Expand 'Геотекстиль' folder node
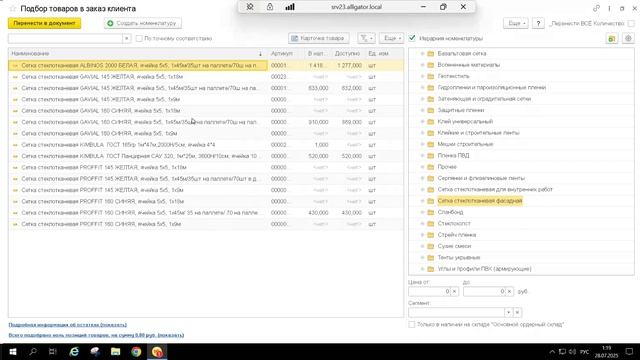640x360 pixels. pos(422,76)
